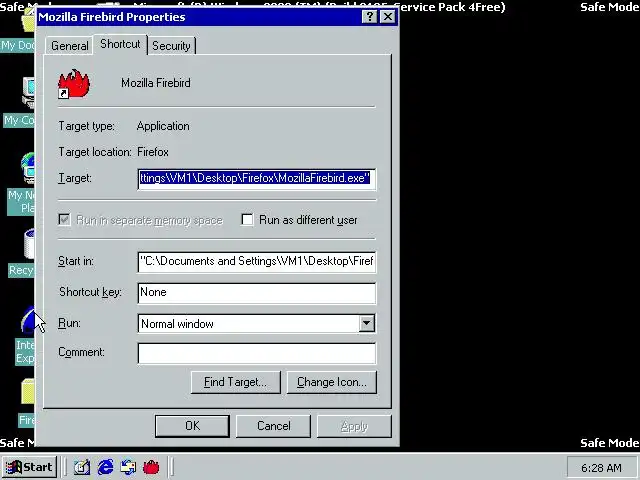The image size is (640, 480).
Task: Enable Run as different user checkbox
Action: (x=247, y=220)
